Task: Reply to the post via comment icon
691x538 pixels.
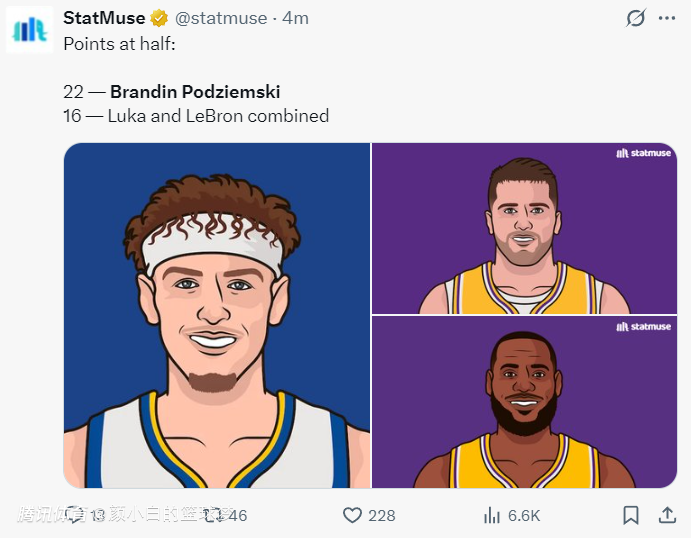Action: [x=75, y=515]
